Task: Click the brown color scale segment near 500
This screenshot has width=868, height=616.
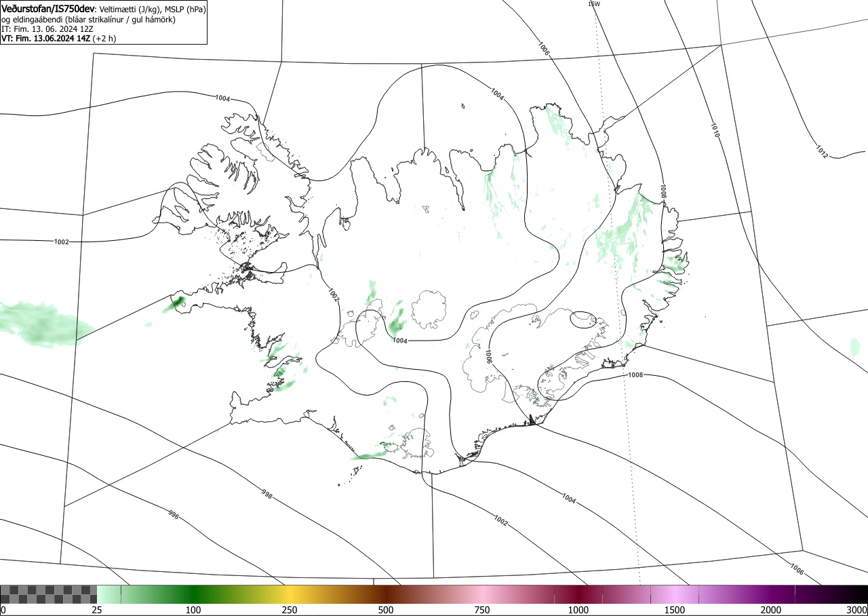Action: pyautogui.click(x=386, y=594)
